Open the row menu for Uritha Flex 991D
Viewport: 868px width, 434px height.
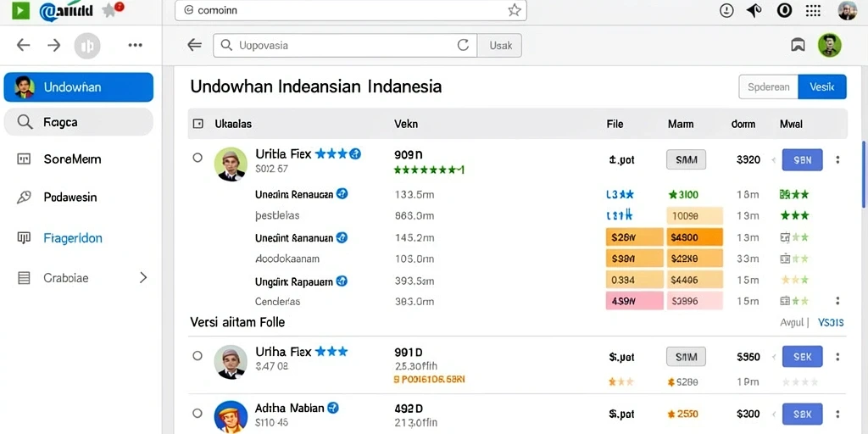point(837,357)
